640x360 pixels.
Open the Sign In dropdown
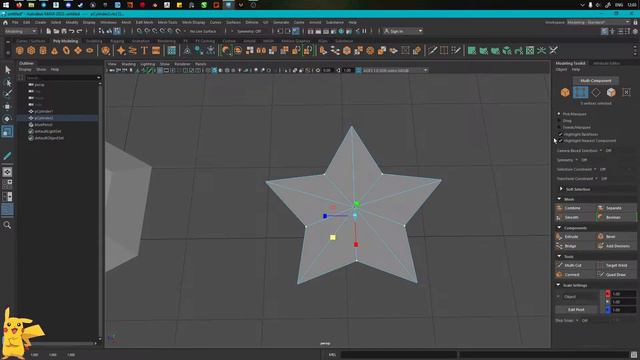402,31
